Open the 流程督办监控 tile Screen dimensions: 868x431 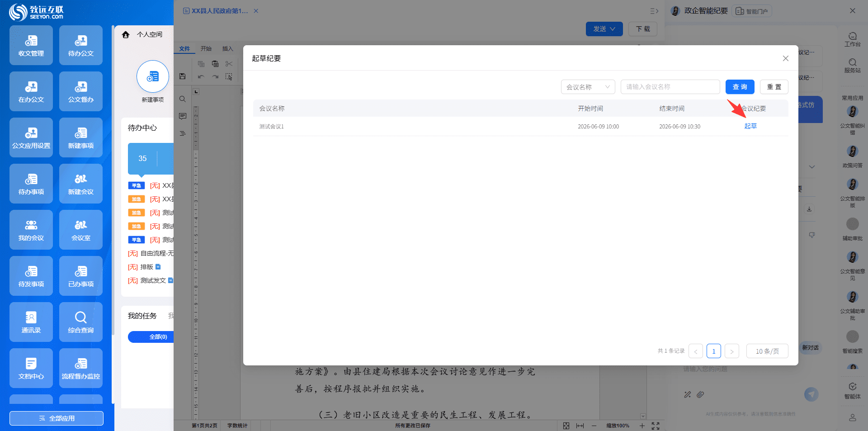point(81,368)
